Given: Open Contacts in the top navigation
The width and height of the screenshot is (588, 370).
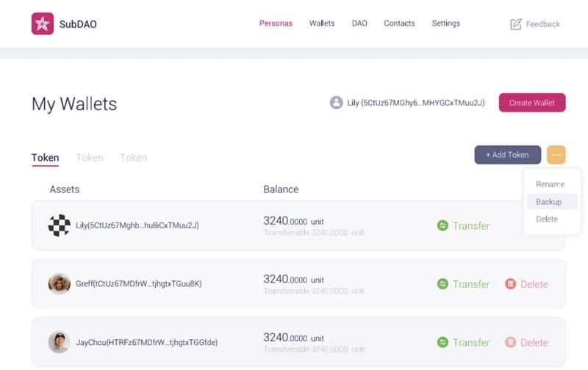Looking at the screenshot, I should 399,23.
